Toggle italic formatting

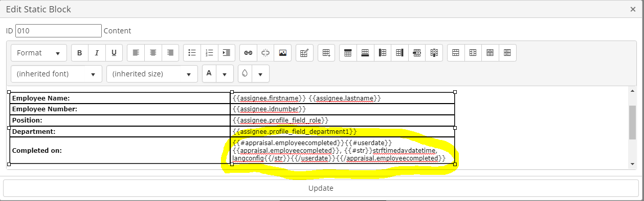tap(97, 53)
